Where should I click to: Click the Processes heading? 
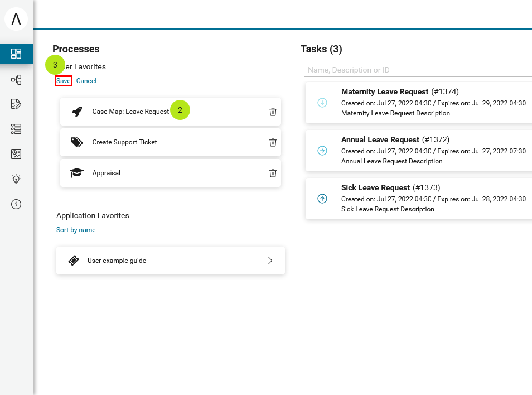click(76, 49)
